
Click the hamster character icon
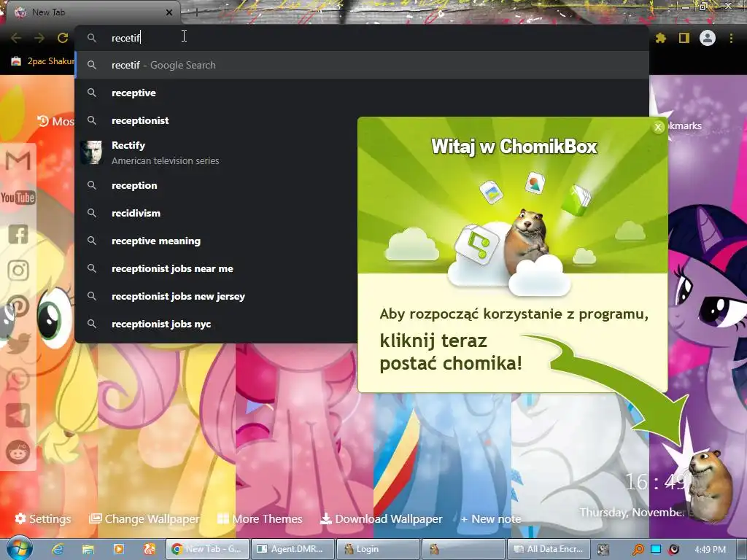coord(709,485)
